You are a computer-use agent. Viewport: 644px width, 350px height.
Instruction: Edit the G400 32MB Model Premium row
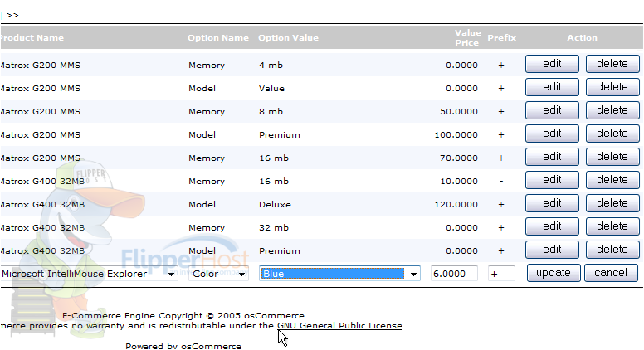552,250
